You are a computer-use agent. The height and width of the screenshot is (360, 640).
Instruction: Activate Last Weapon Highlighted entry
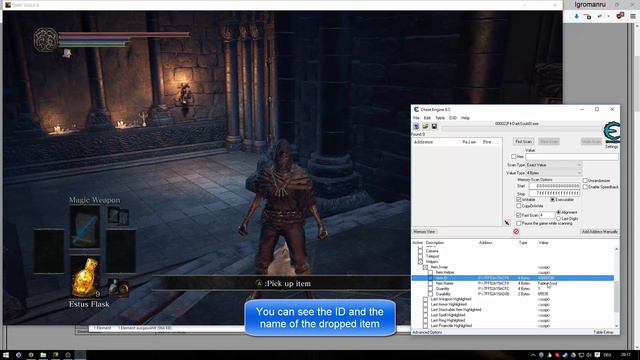pyautogui.click(x=425, y=299)
